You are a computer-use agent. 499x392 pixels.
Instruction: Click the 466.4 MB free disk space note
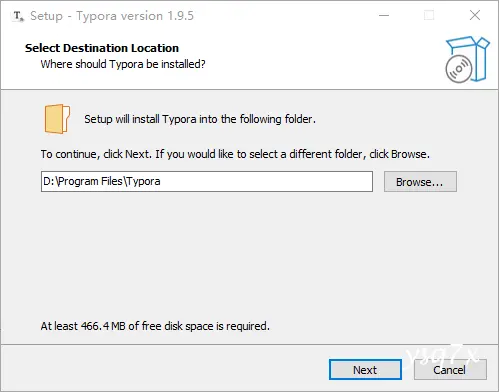tap(155, 326)
